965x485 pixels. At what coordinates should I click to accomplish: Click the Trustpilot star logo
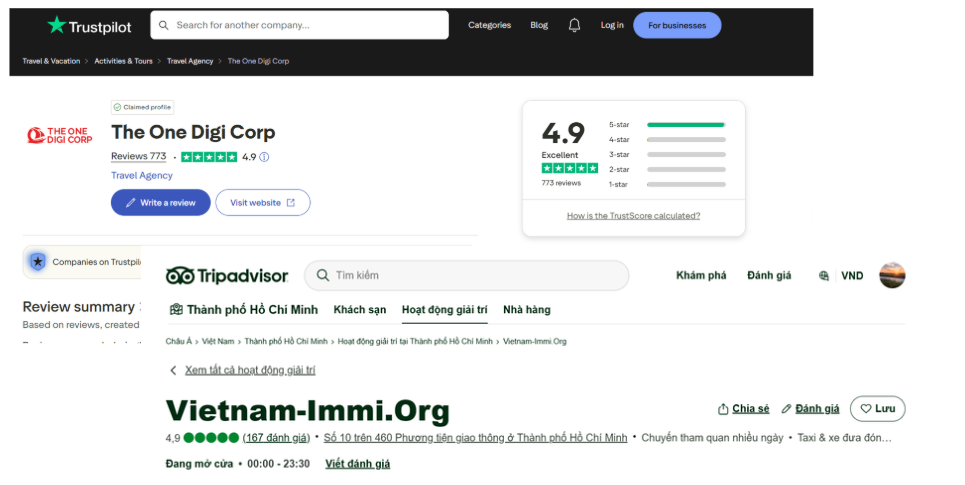coord(57,26)
